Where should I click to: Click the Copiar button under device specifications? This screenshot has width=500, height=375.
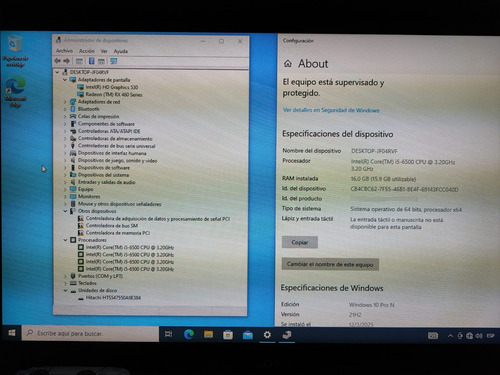(x=300, y=242)
